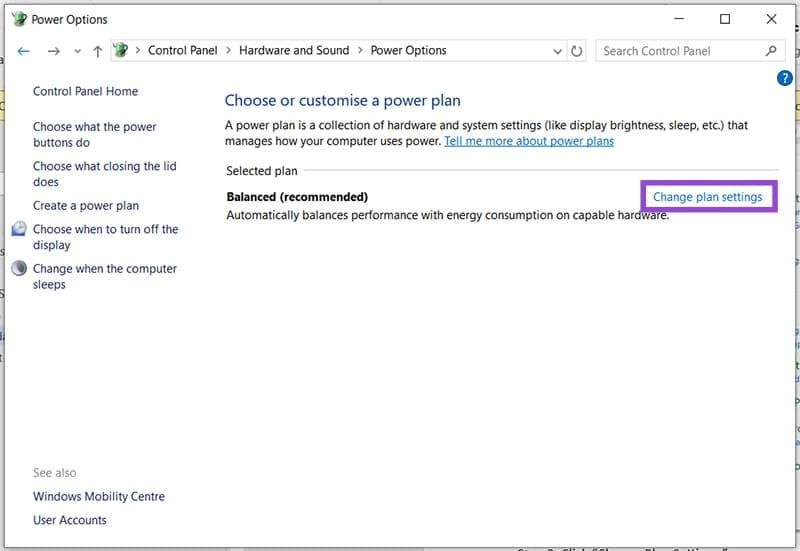Screen dimensions: 800x551
Task: Focus the Search Control Panel field
Action: coord(680,51)
